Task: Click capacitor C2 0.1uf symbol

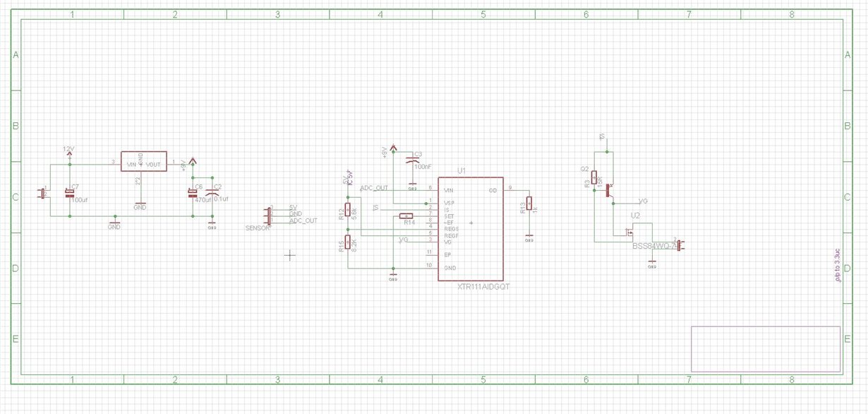Action: pyautogui.click(x=210, y=192)
